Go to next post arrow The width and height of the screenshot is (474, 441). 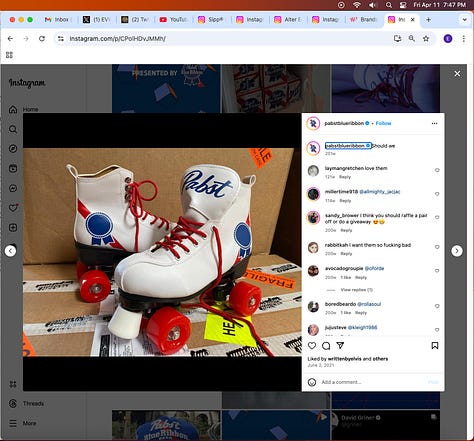pyautogui.click(x=457, y=251)
